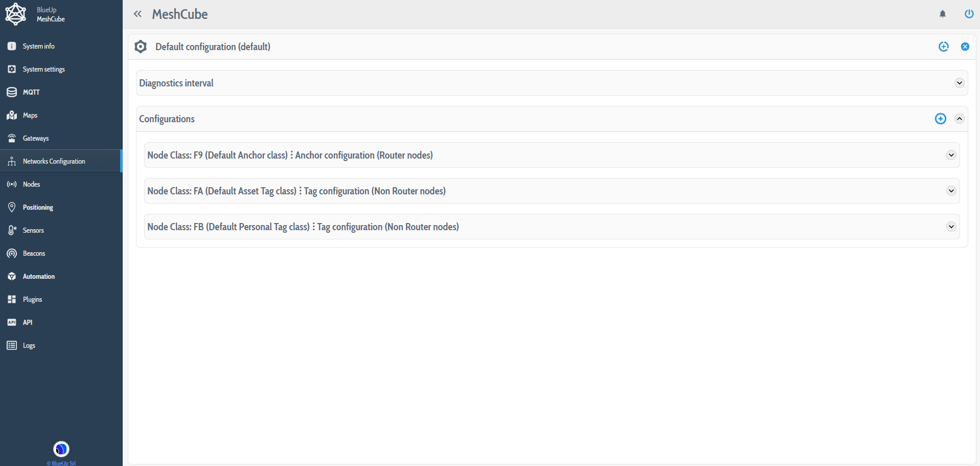The height and width of the screenshot is (466, 980).
Task: Expand Node Class FB Personal Tag configuration
Action: (951, 227)
